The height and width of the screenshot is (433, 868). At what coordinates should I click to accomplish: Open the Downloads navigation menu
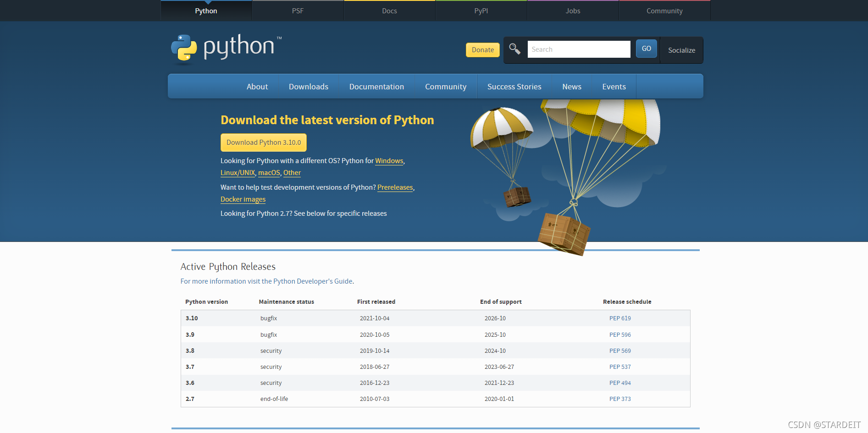tap(309, 87)
